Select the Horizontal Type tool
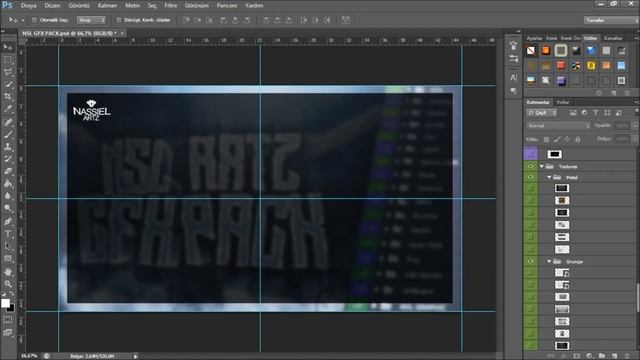This screenshot has width=640, height=360. click(x=8, y=234)
